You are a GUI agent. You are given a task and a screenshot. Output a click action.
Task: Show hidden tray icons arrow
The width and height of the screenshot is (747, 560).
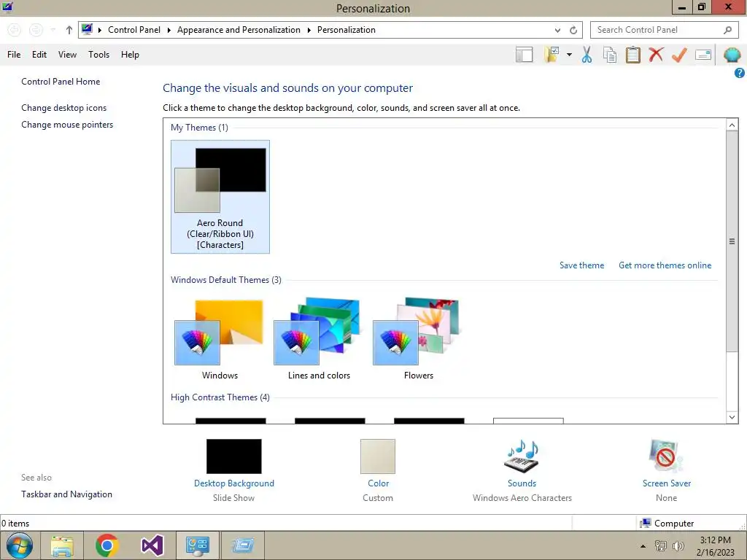pyautogui.click(x=643, y=546)
